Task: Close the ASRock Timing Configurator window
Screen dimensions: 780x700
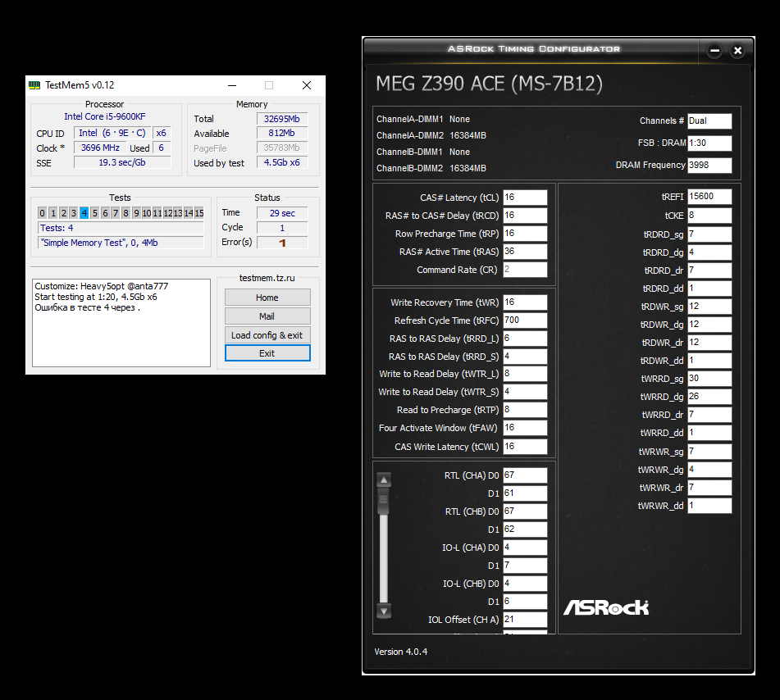Action: [x=737, y=50]
